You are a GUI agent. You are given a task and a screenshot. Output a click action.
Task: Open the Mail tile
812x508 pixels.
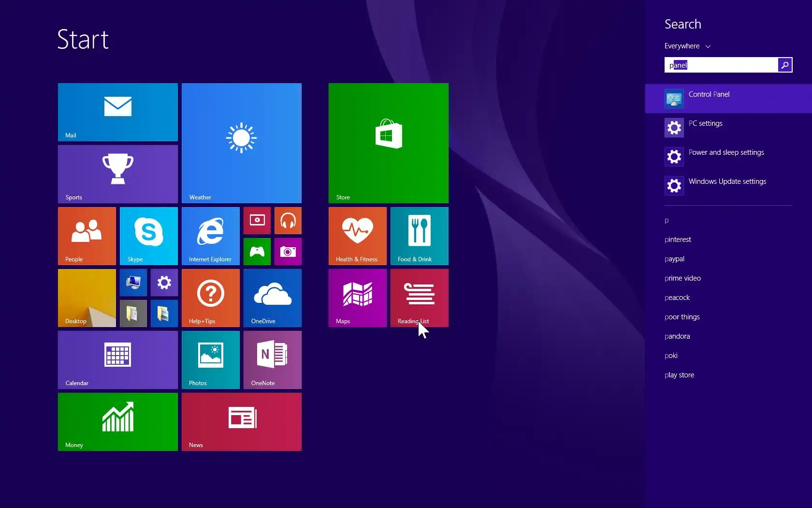pyautogui.click(x=118, y=112)
